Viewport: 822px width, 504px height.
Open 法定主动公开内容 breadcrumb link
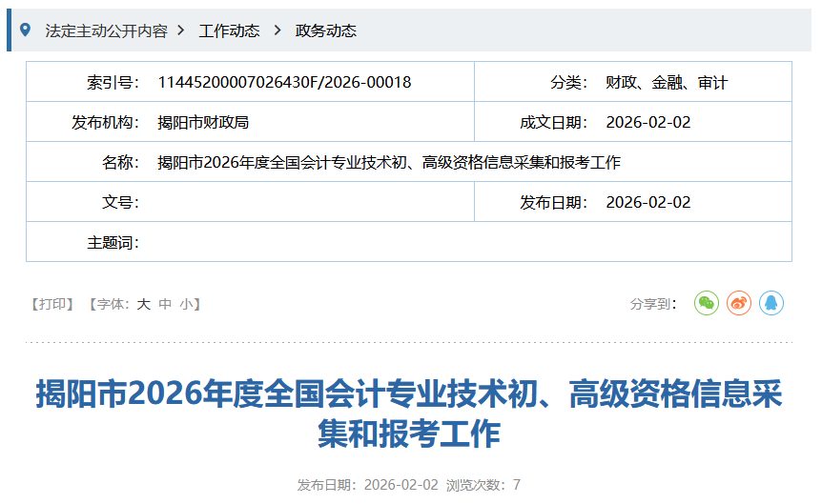pos(107,30)
